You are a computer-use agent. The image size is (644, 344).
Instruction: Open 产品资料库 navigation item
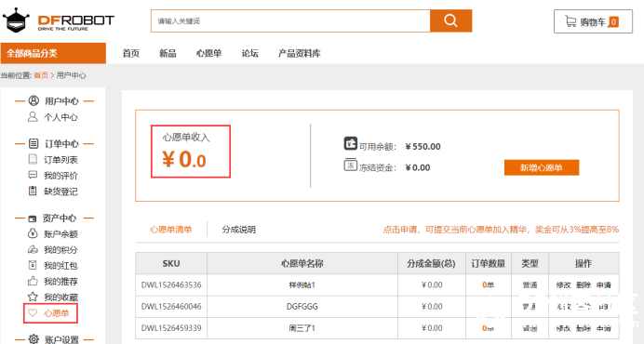299,53
